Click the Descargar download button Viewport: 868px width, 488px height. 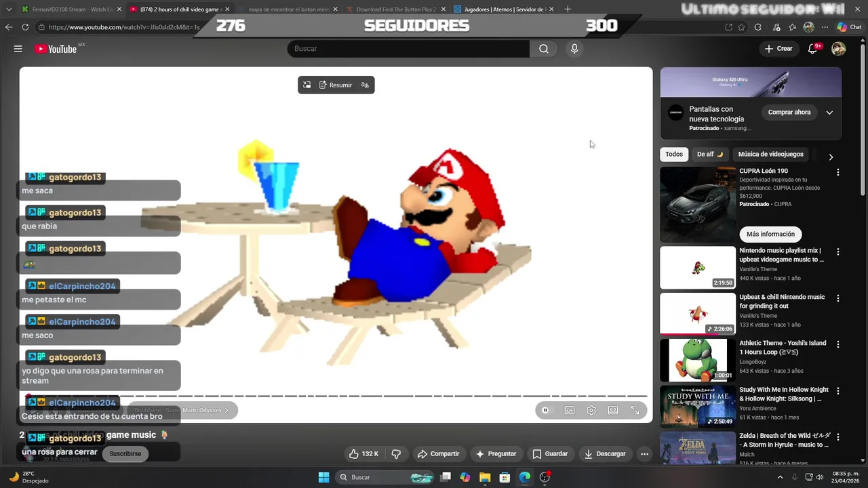click(x=605, y=453)
